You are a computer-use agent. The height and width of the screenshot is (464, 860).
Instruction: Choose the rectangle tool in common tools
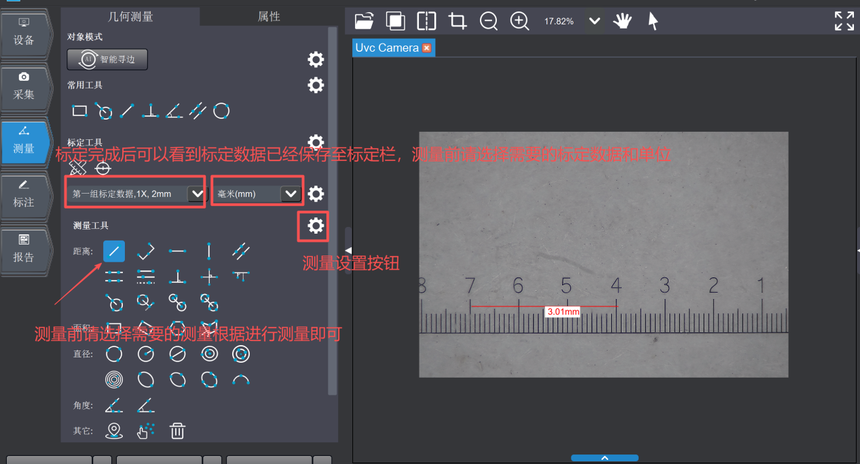pos(81,111)
